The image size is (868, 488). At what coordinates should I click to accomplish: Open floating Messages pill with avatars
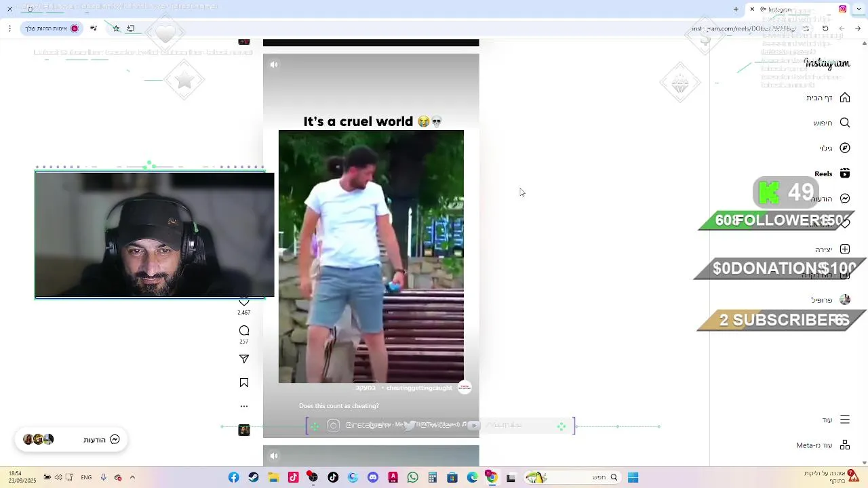tap(71, 440)
